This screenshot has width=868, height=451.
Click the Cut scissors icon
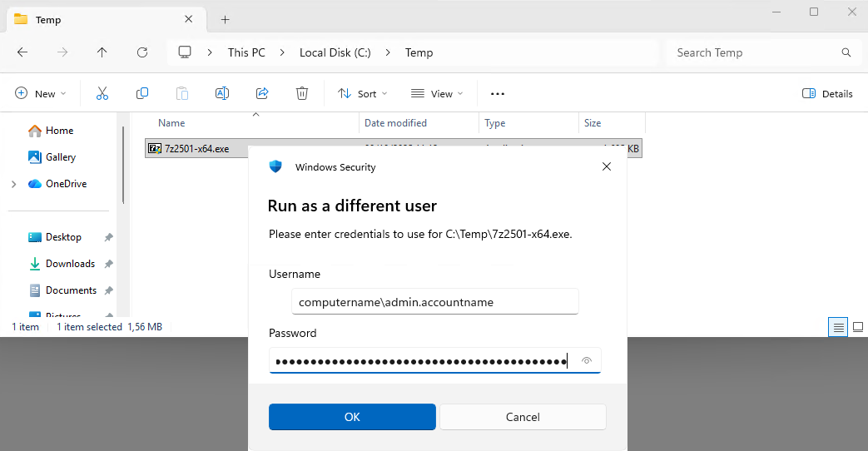coord(102,93)
